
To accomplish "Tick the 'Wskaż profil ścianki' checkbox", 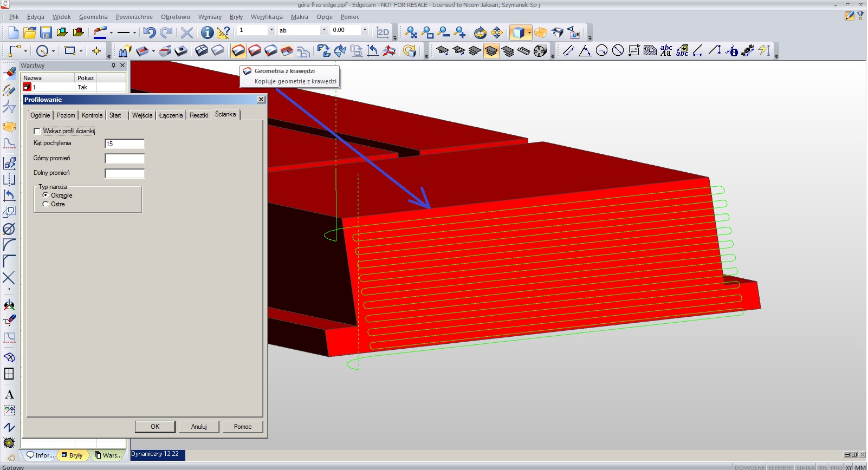I will coord(37,131).
